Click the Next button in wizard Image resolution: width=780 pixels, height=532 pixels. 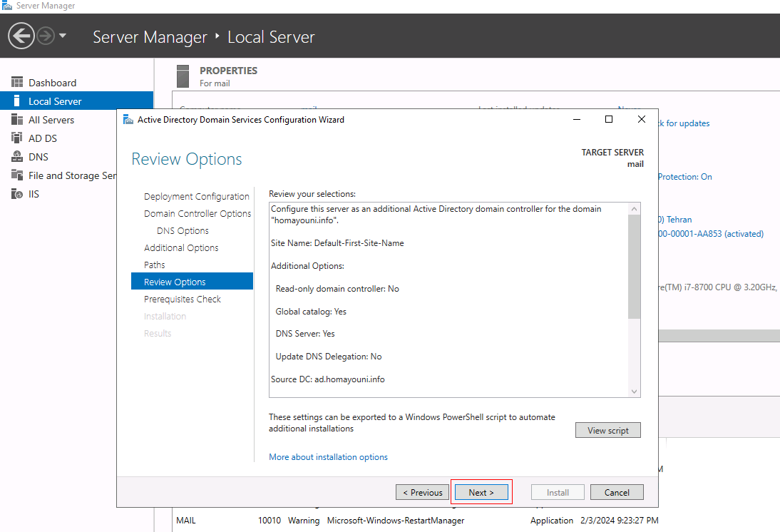click(481, 492)
